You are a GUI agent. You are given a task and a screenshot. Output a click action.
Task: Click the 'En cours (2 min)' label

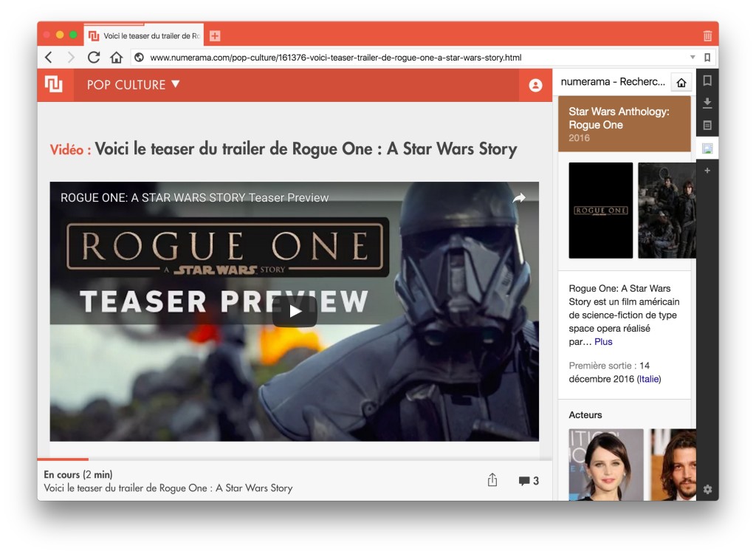pyautogui.click(x=78, y=474)
